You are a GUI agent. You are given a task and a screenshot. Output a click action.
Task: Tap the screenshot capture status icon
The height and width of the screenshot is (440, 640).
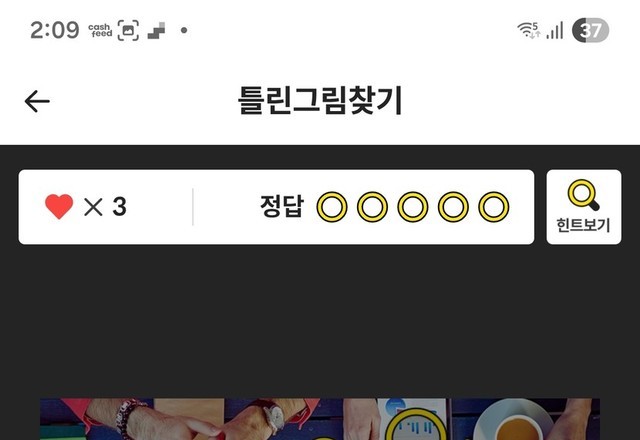(x=128, y=31)
